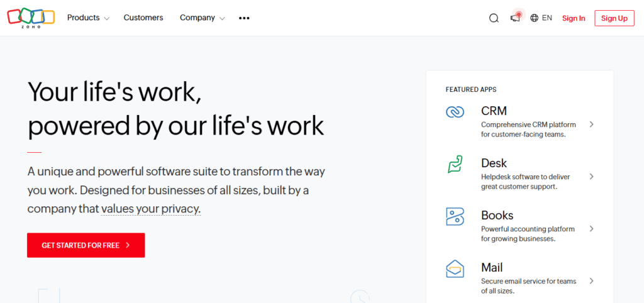Select the EN language option

point(547,18)
